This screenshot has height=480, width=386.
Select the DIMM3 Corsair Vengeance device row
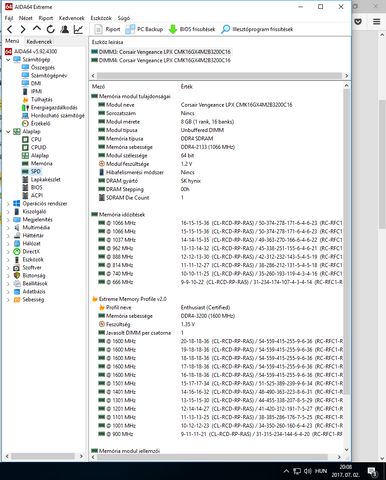click(x=161, y=52)
